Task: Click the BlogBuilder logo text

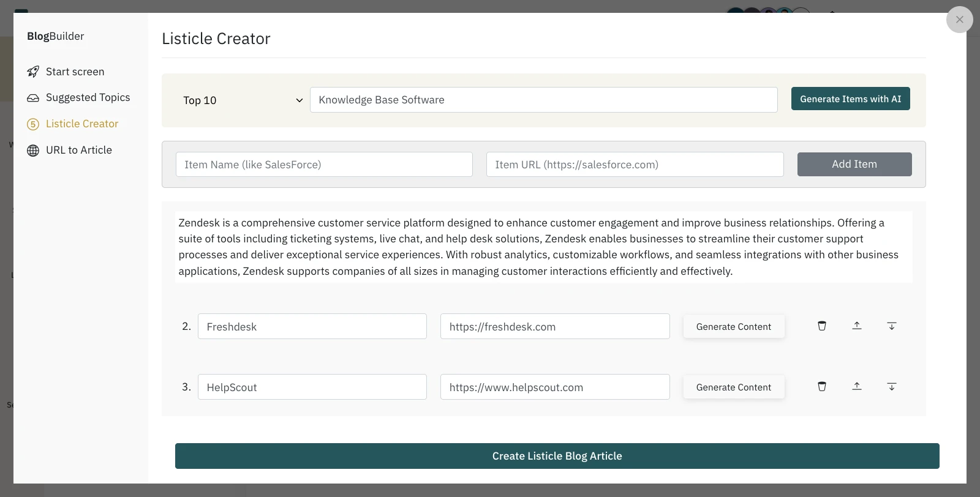Action: (56, 36)
